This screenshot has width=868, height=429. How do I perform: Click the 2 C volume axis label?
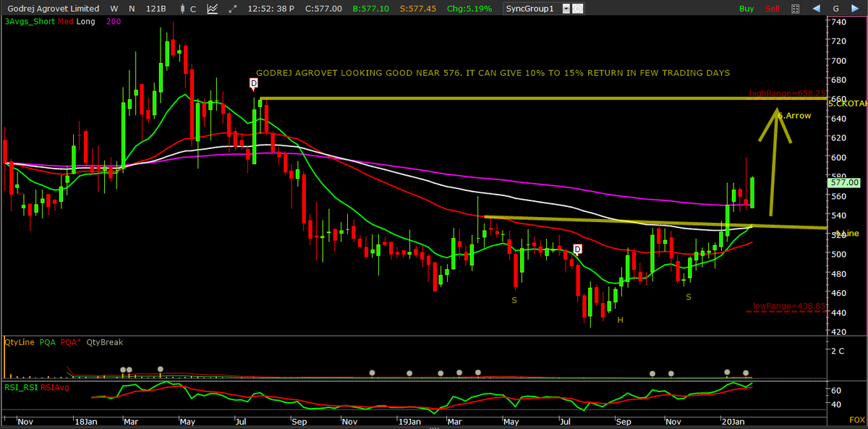(x=838, y=351)
